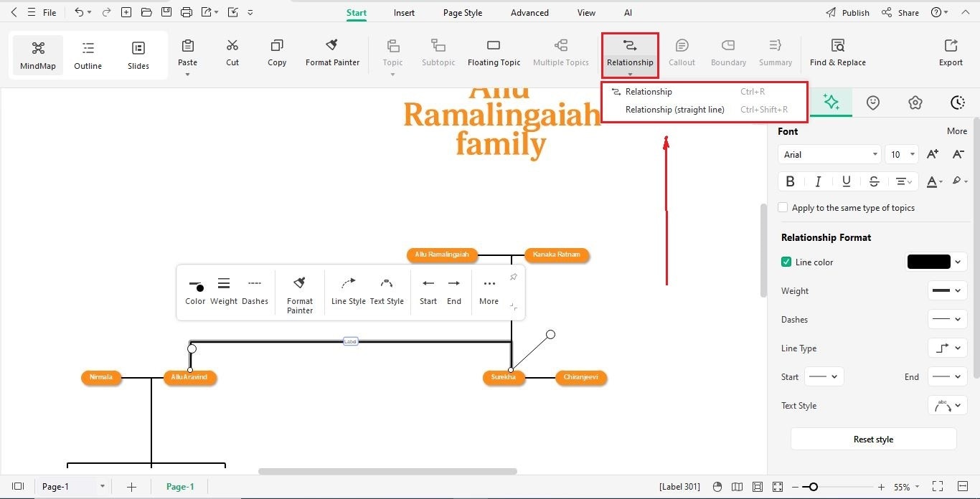Increase font size with A+ icon
Image resolution: width=980 pixels, height=499 pixels.
(933, 154)
